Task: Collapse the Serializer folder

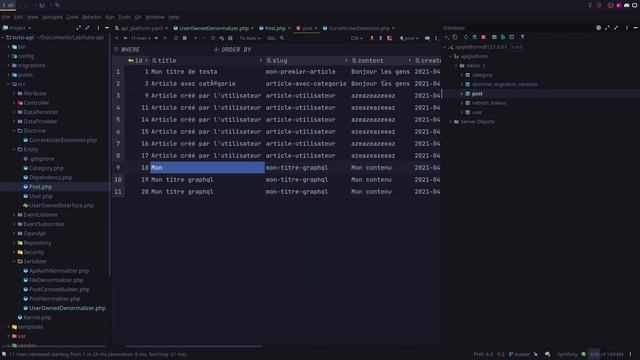Action: pos(14,261)
